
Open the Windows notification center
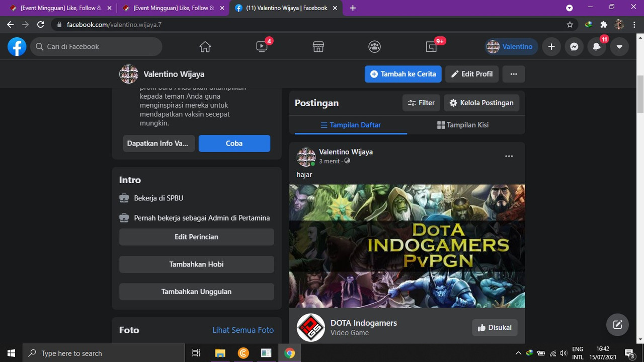point(629,353)
